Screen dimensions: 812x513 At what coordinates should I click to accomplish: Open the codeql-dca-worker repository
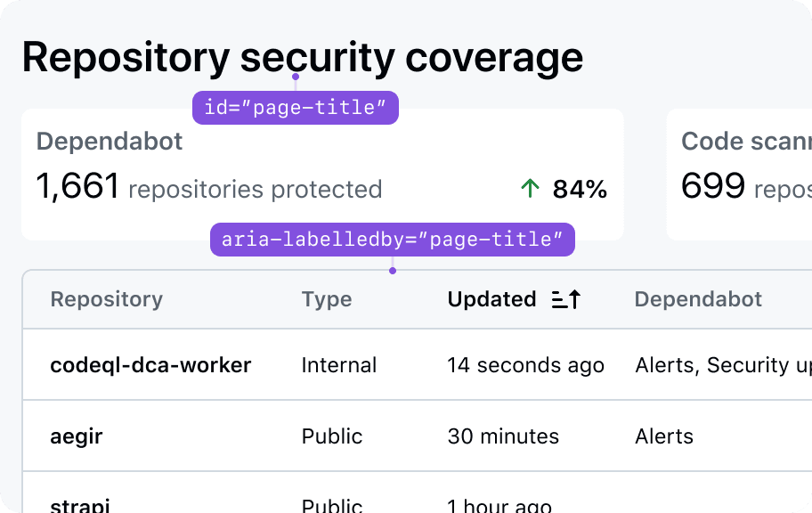click(150, 365)
